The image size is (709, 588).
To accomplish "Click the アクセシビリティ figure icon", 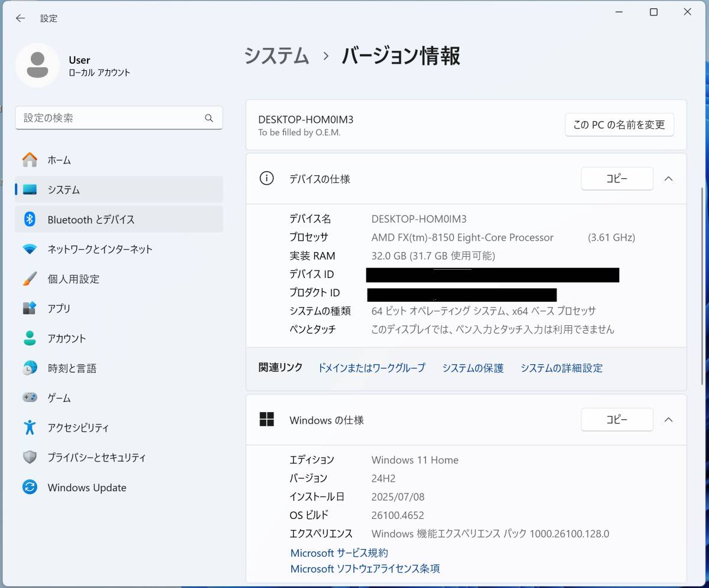I will (x=30, y=427).
